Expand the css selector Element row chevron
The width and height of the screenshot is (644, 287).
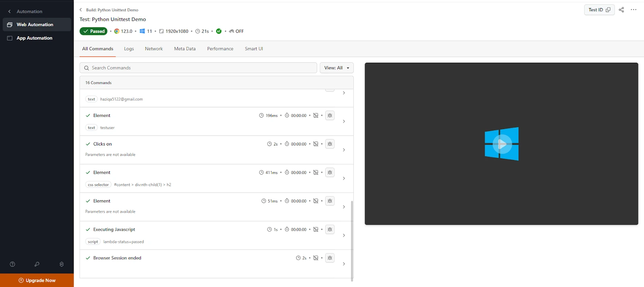coord(344,178)
